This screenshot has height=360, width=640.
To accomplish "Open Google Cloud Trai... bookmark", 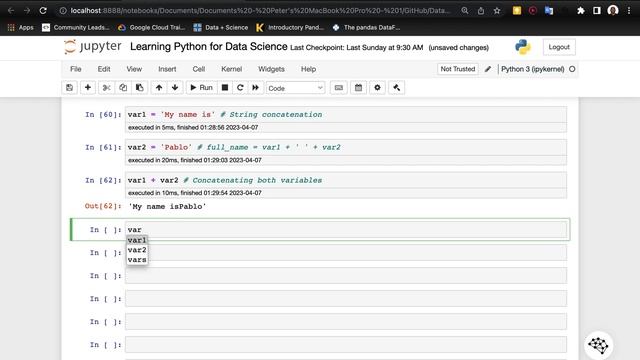I will [x=151, y=27].
